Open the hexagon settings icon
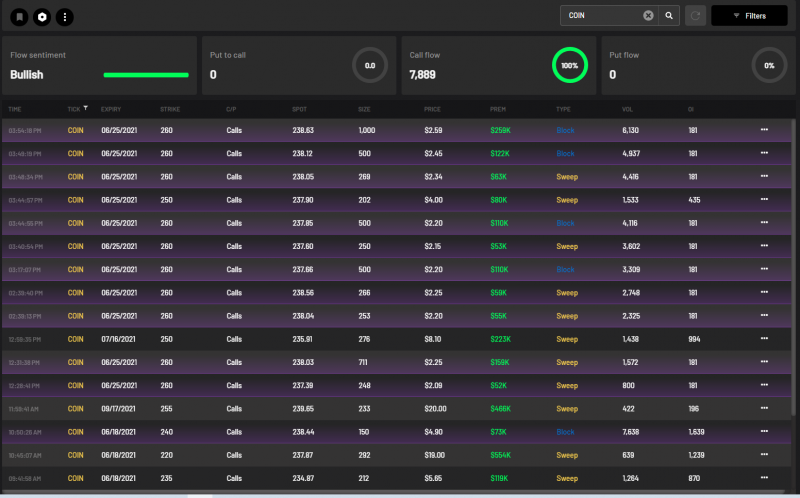The image size is (800, 498). (42, 17)
